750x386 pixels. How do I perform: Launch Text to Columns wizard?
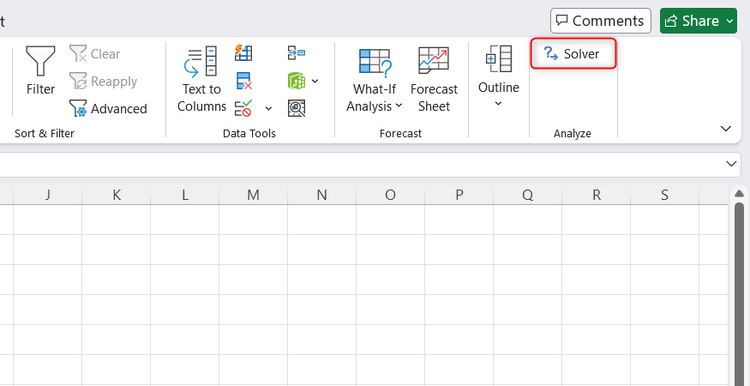[201, 79]
